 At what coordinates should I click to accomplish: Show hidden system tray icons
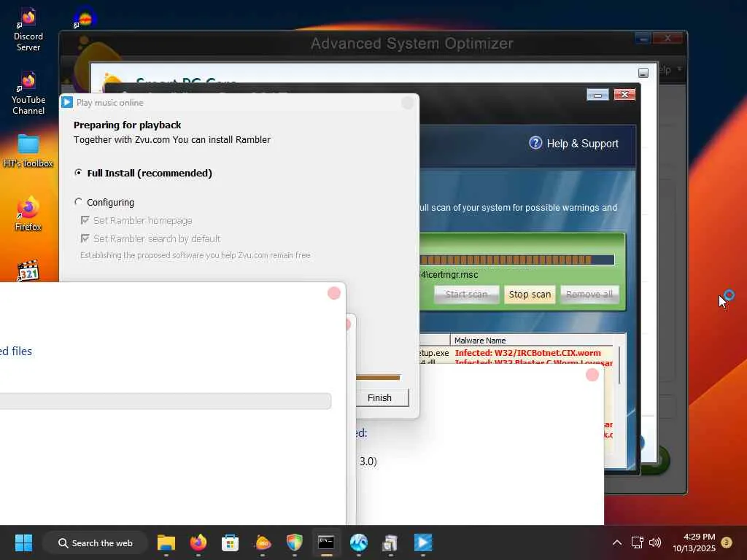617,542
